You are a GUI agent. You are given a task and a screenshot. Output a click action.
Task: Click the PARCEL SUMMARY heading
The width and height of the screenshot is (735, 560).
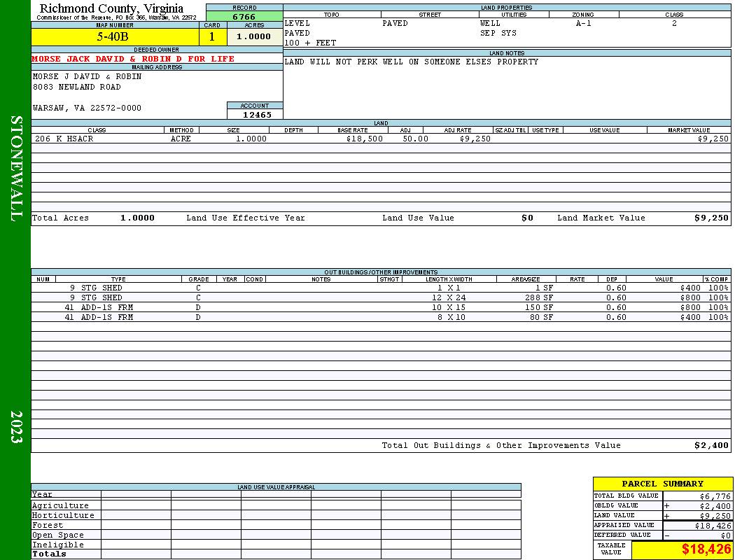[662, 484]
